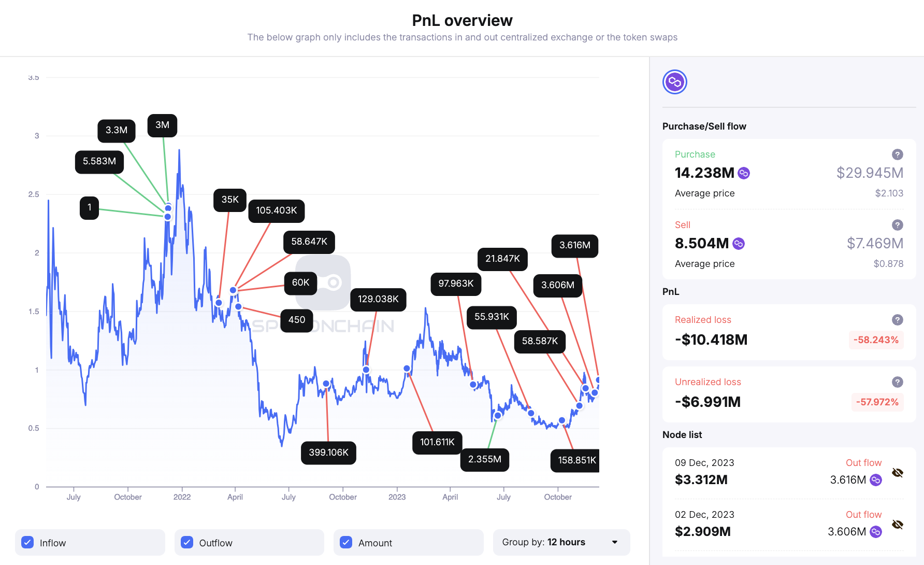Open the Group by 12 hours dropdown
Viewport: 924px width, 565px height.
(561, 542)
